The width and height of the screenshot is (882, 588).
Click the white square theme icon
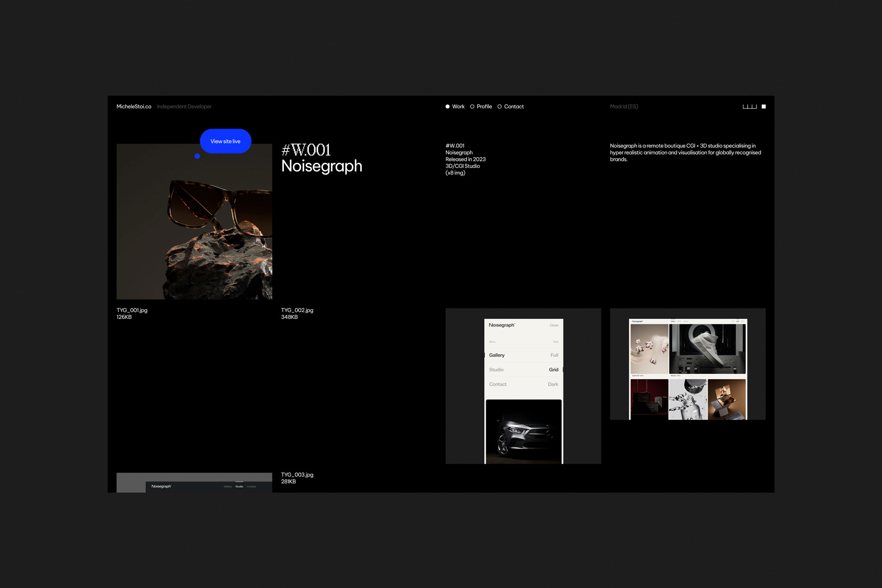coord(764,107)
